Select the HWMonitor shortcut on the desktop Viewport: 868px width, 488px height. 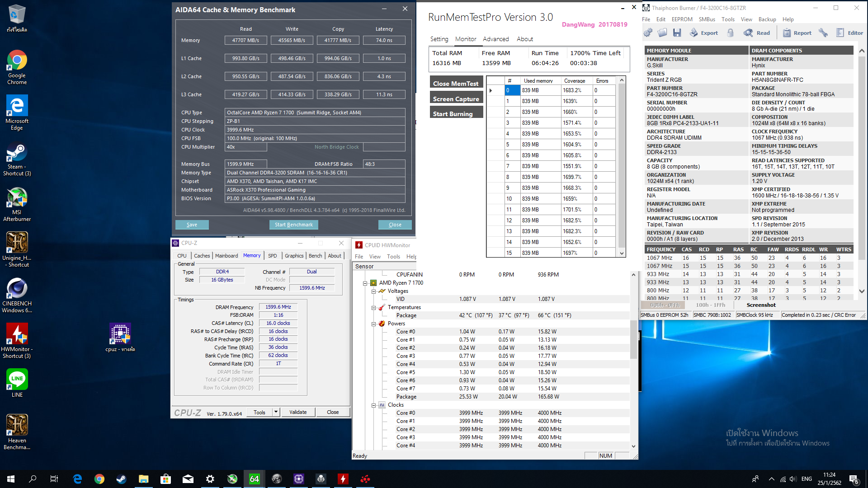tap(17, 341)
